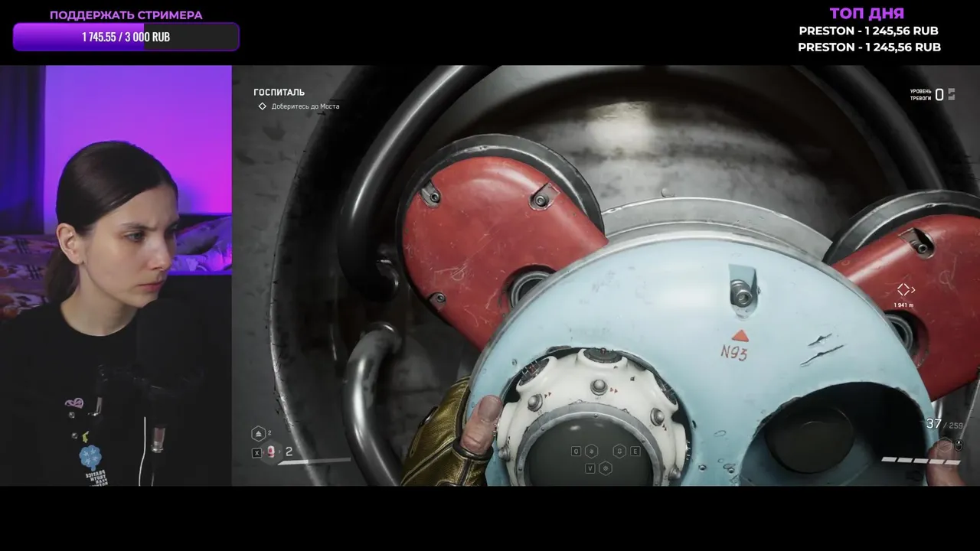Image resolution: width=980 pixels, height=551 pixels.
Task: Click the red triangle on the blue panel
Action: [x=740, y=335]
